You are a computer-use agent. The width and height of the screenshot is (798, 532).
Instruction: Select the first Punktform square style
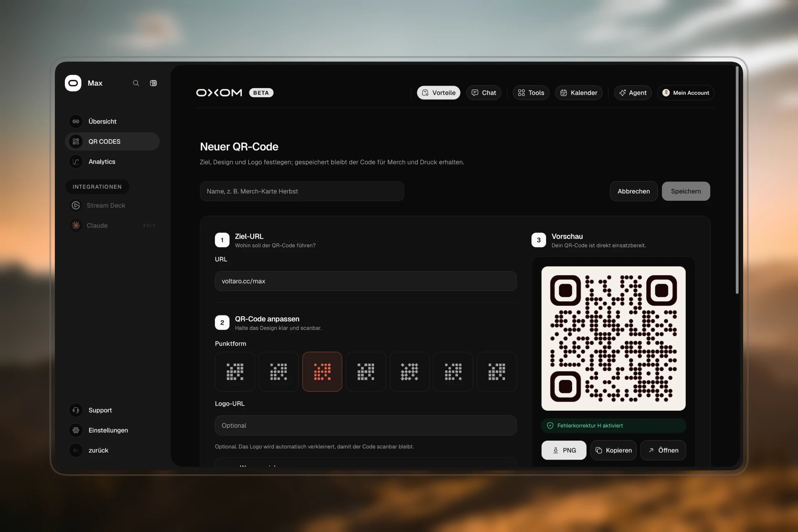[x=235, y=372]
